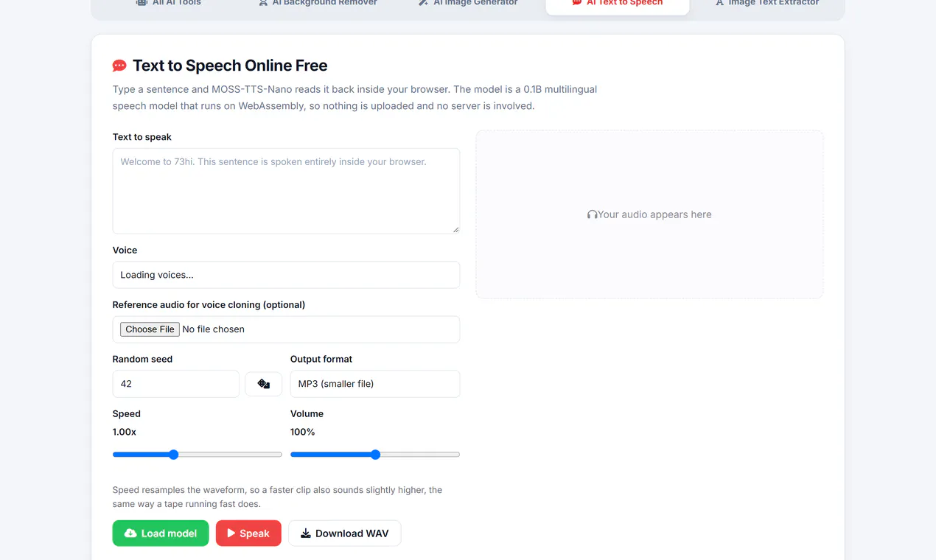The width and height of the screenshot is (936, 560).
Task: Click the "Random seed" label
Action: (x=142, y=360)
